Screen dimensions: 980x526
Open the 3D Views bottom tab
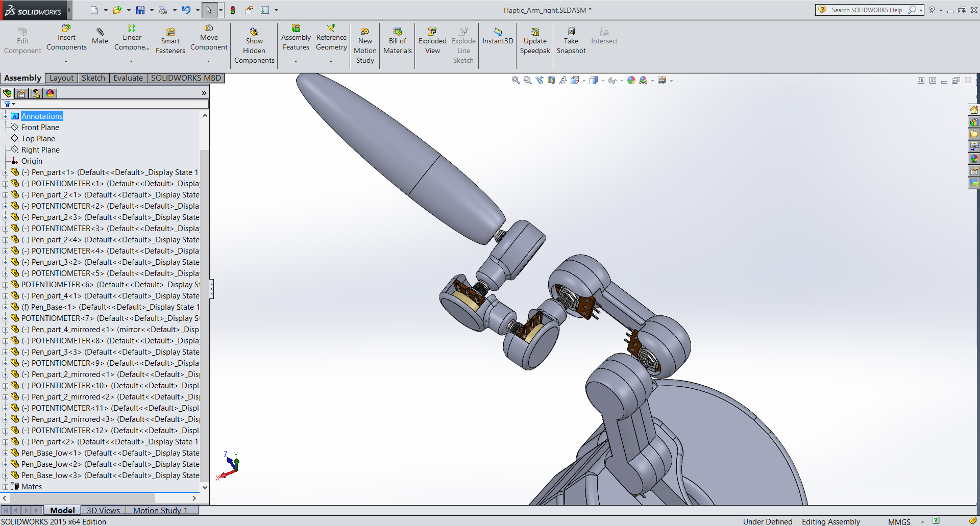pos(103,510)
